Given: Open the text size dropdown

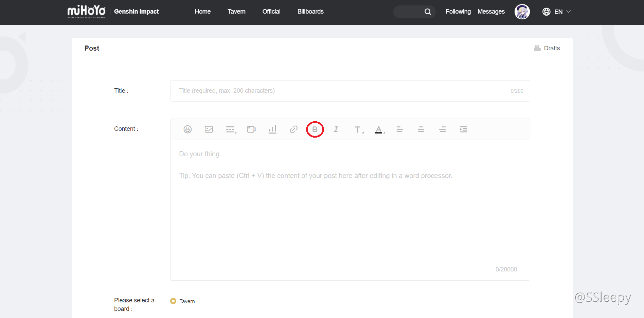Looking at the screenshot, I should pos(358,129).
